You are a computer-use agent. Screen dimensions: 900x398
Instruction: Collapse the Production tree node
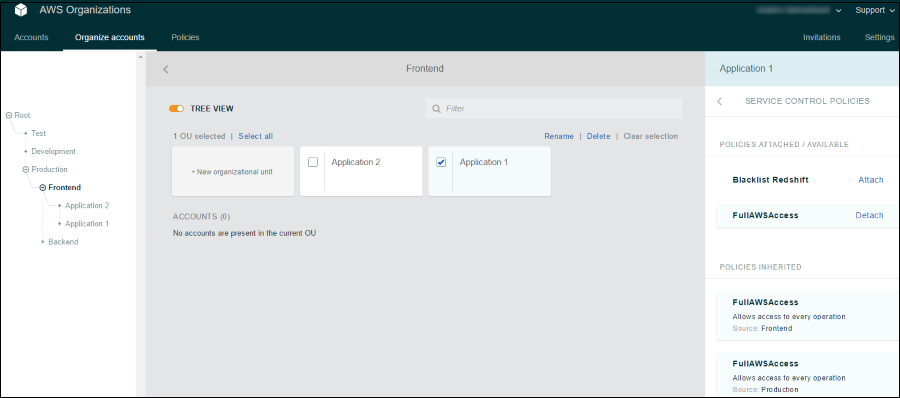click(26, 169)
